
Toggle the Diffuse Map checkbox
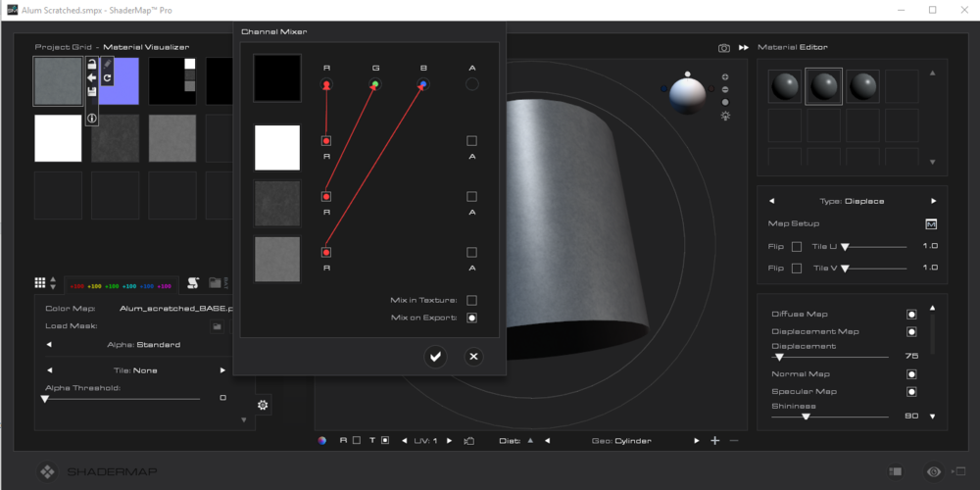(x=911, y=315)
